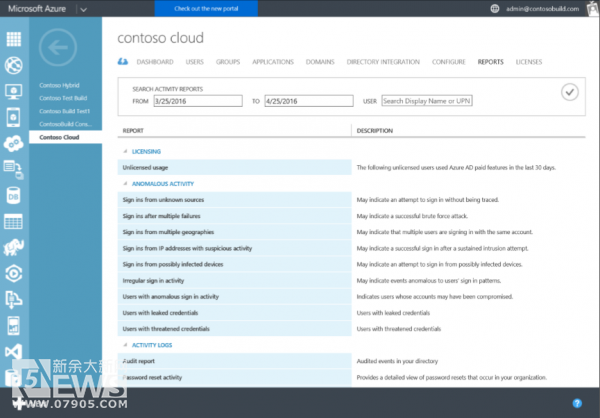Screen dimensions: 600x418
Task: Switch to the Users tab
Action: pyautogui.click(x=195, y=62)
